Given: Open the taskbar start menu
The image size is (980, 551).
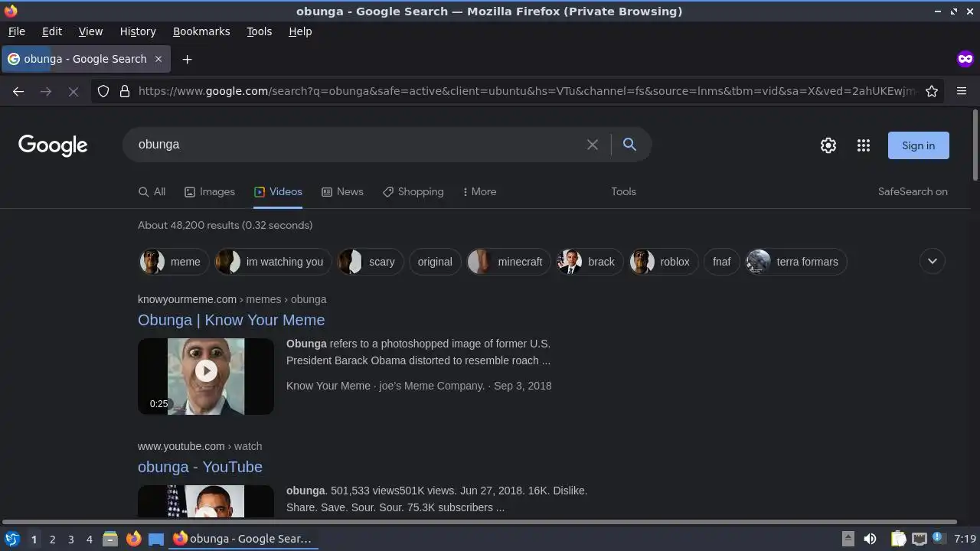Looking at the screenshot, I should tap(11, 539).
